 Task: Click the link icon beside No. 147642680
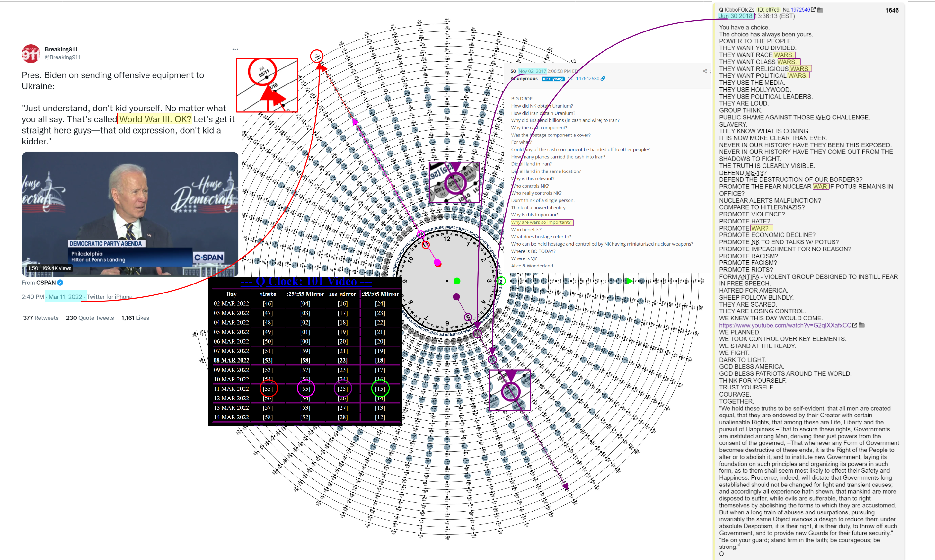[x=603, y=78]
